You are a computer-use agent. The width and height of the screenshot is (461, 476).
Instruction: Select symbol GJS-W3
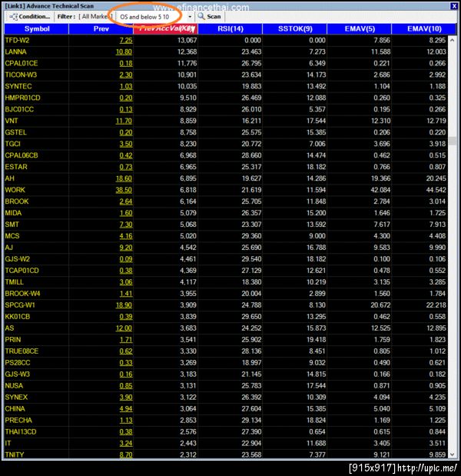pyautogui.click(x=17, y=374)
